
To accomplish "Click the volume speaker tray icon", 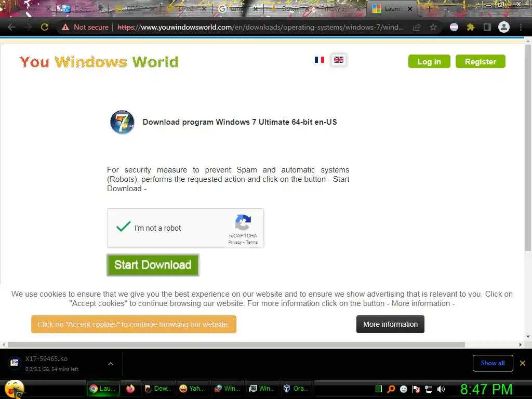I will coord(441,389).
